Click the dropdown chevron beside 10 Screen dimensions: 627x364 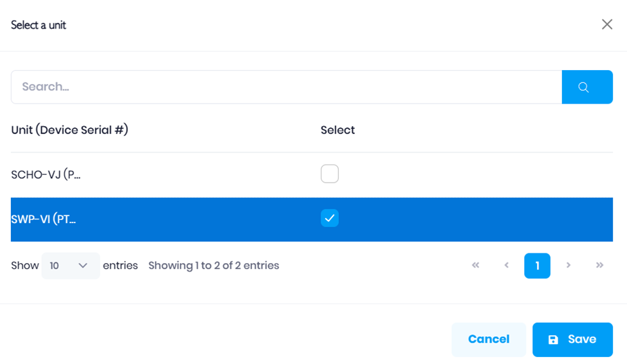[x=83, y=266]
